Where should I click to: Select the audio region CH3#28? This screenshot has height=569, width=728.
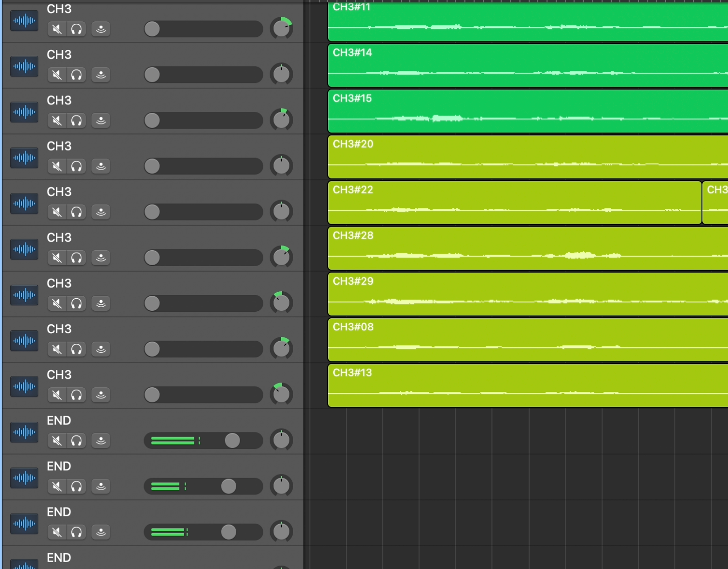[x=528, y=248]
